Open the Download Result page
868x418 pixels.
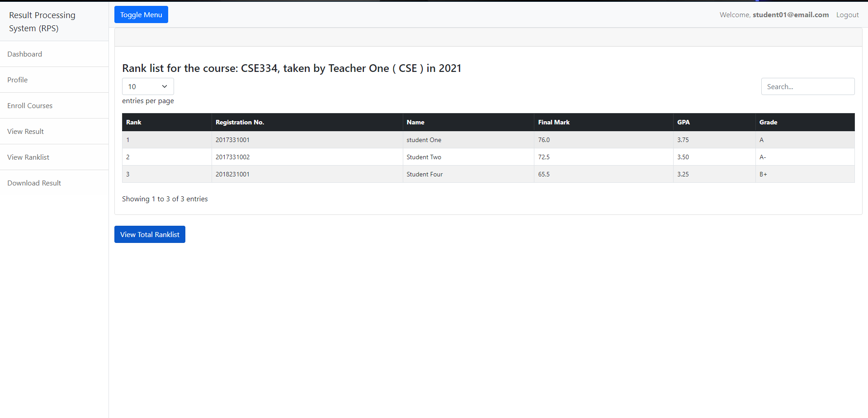pos(34,183)
